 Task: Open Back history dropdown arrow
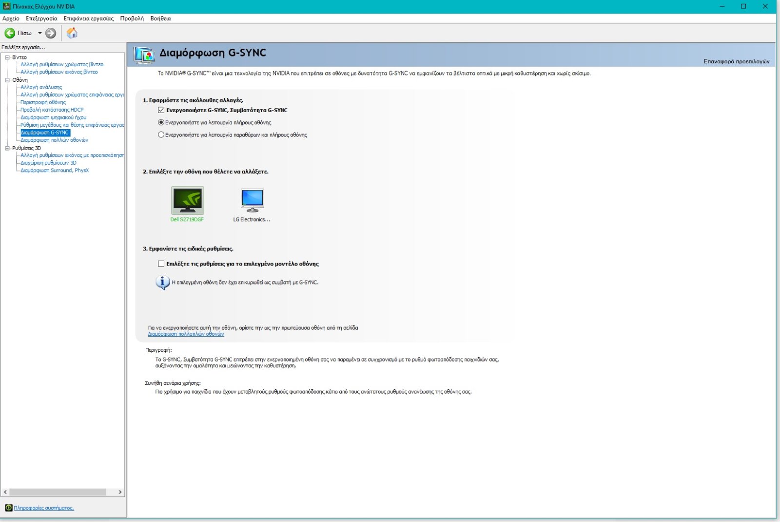point(40,33)
